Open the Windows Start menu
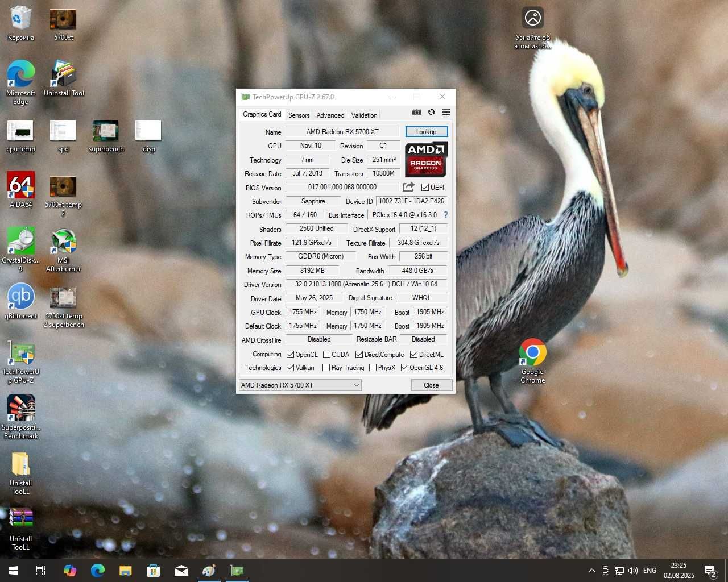The height and width of the screenshot is (582, 728). [14, 571]
